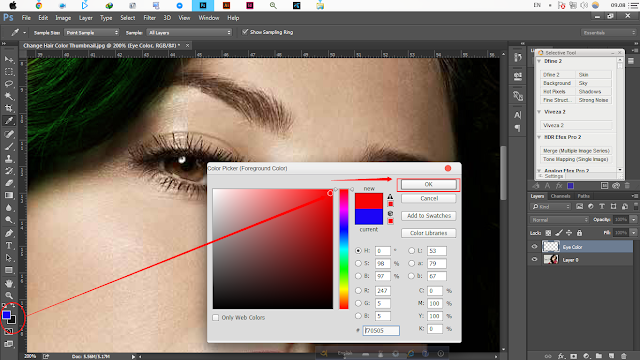Viewport: 640px width, 360px height.
Task: Select the Clone Stamp tool
Action: (x=9, y=159)
